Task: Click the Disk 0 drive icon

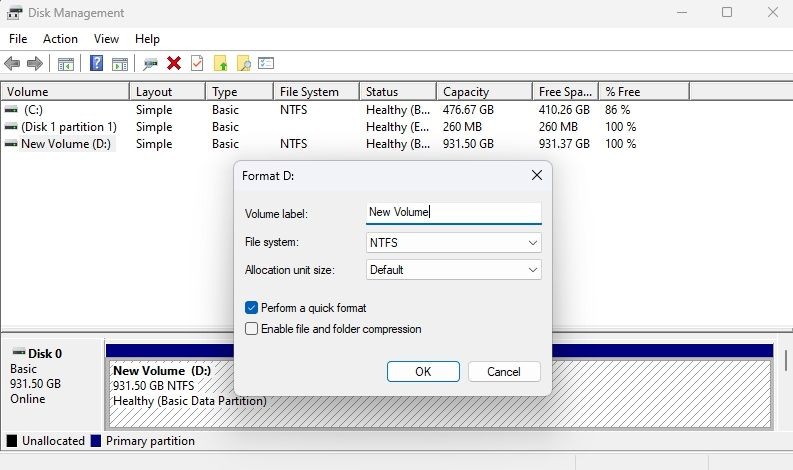Action: 19,352
